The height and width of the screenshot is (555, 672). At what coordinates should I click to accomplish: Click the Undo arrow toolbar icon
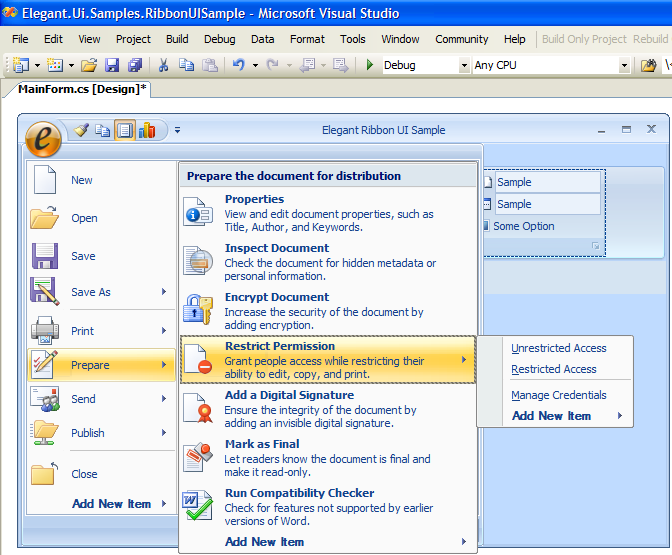point(239,65)
